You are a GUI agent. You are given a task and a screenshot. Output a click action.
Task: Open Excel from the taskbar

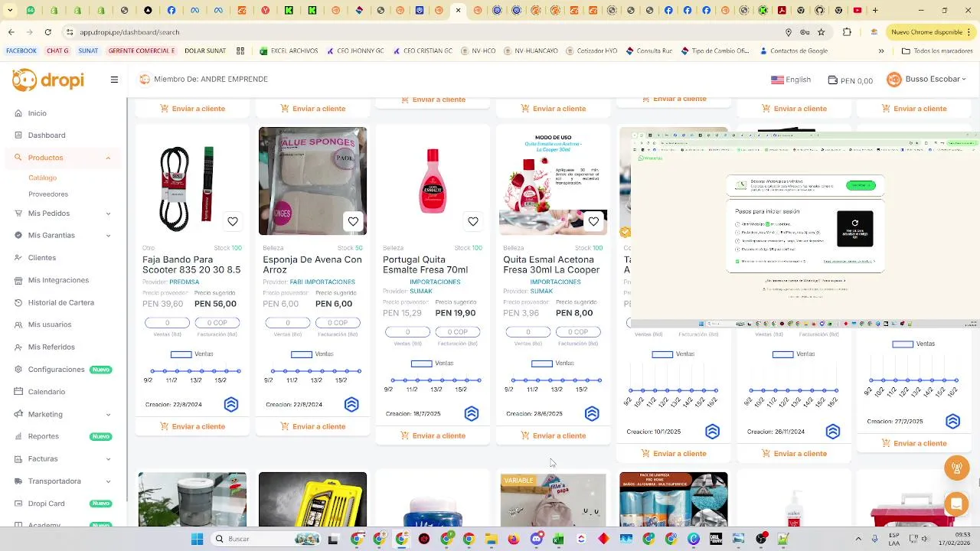point(558,539)
